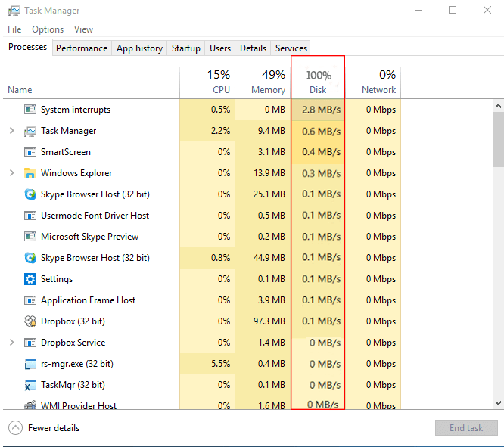The height and width of the screenshot is (447, 504).
Task: Click the scrollbar down arrow
Action: 498,402
